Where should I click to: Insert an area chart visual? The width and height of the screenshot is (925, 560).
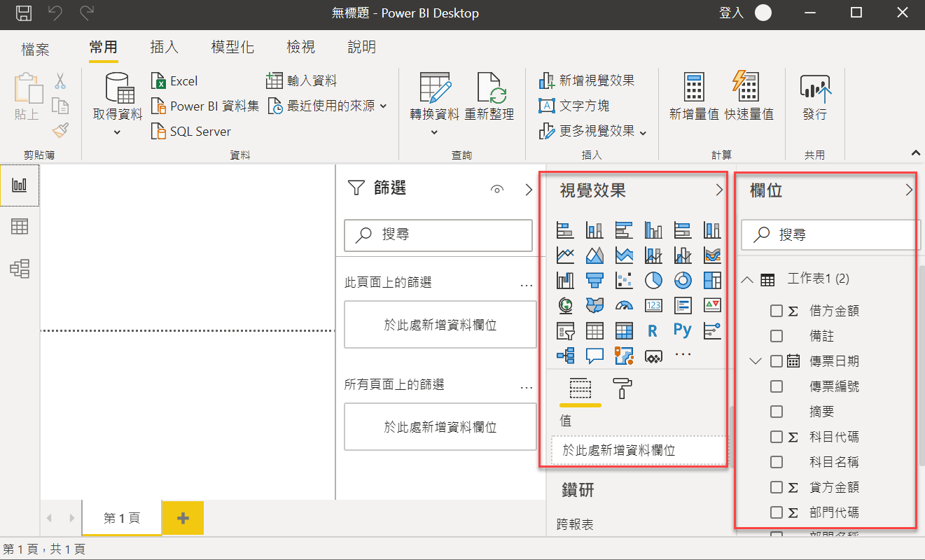(594, 255)
